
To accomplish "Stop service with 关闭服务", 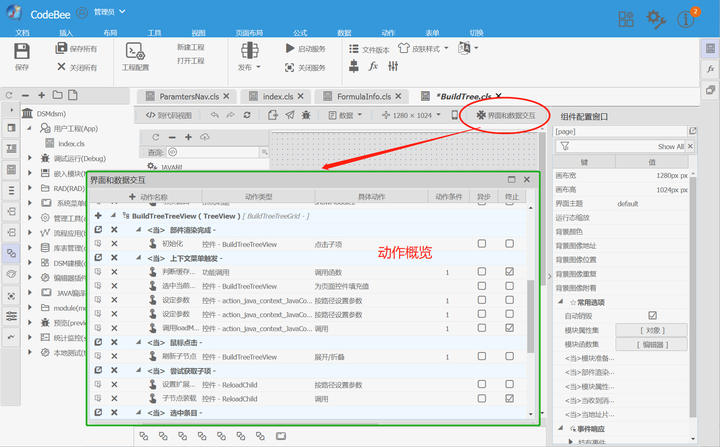I will (x=305, y=68).
